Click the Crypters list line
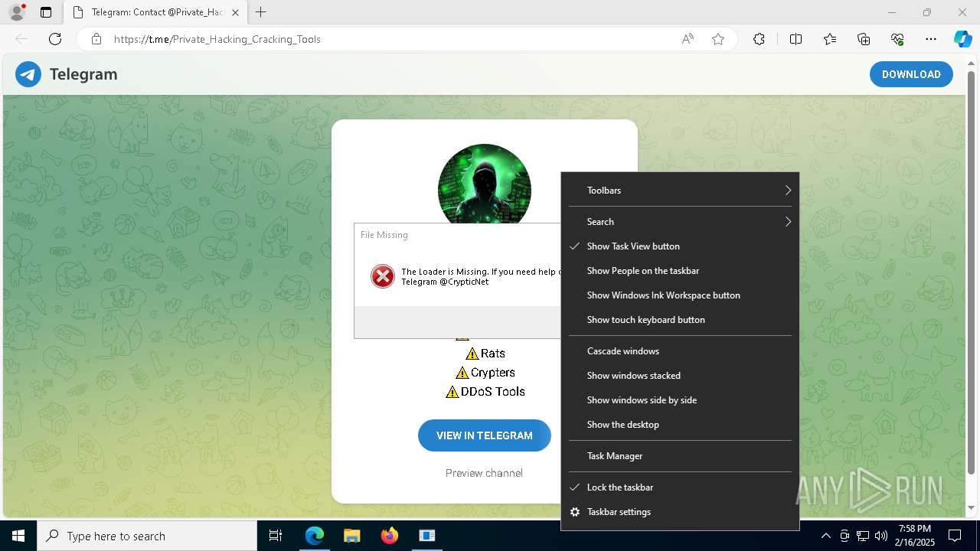 (485, 373)
